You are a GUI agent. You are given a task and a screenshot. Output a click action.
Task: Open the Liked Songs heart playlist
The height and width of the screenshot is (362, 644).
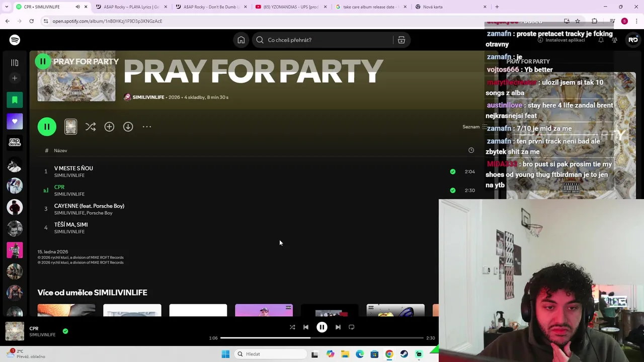click(x=15, y=121)
